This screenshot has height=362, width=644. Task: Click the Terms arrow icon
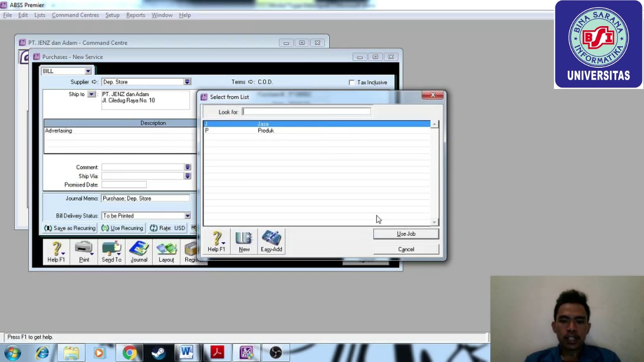pyautogui.click(x=251, y=82)
